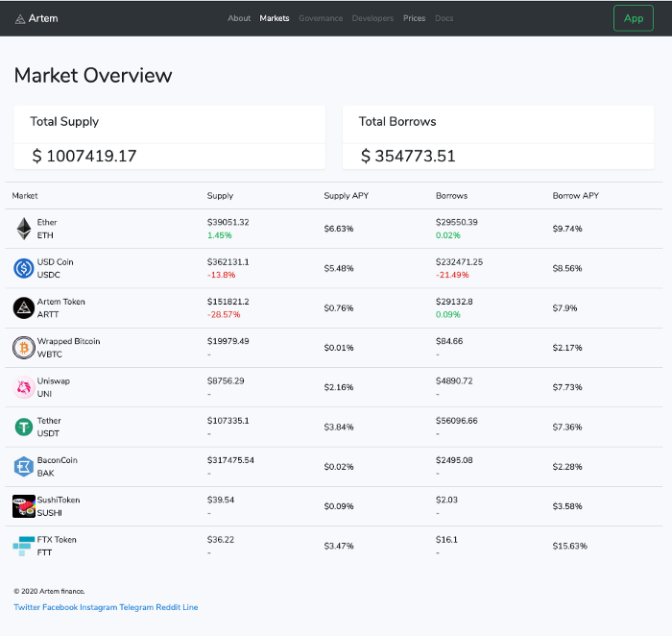Click the $56096.66 Tether borrows value
The height and width of the screenshot is (636, 672).
click(457, 421)
